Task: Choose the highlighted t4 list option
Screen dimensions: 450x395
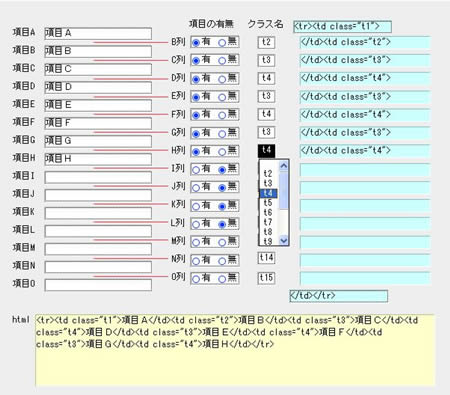Action: [x=268, y=193]
